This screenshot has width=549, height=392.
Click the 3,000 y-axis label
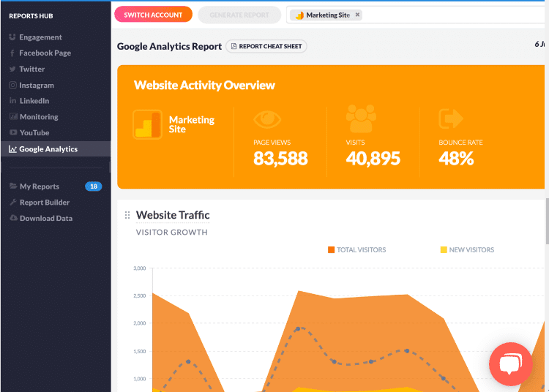point(139,268)
